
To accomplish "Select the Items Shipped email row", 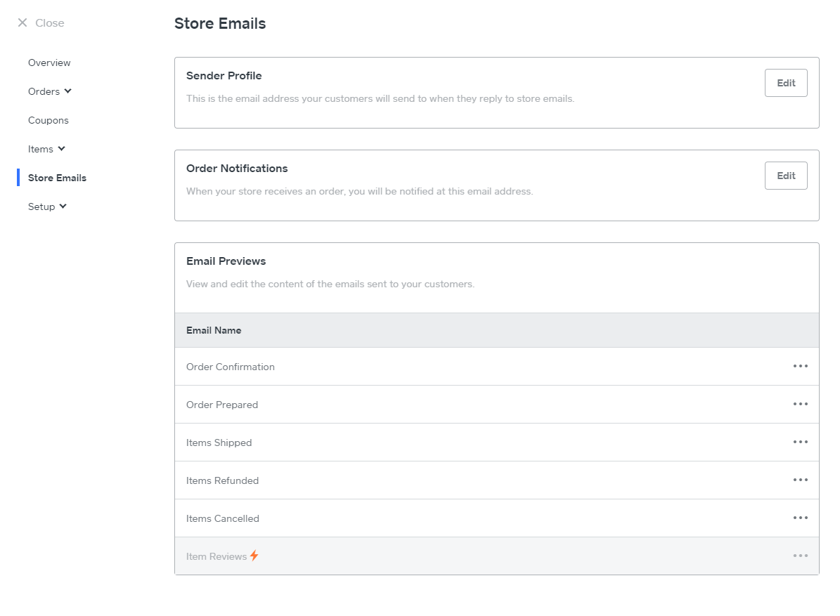I will pos(219,443).
